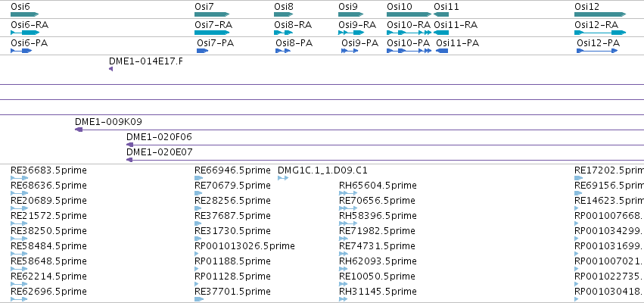The height and width of the screenshot is (303, 644).
Task: Click the DME1-009K09 label
Action: point(108,122)
